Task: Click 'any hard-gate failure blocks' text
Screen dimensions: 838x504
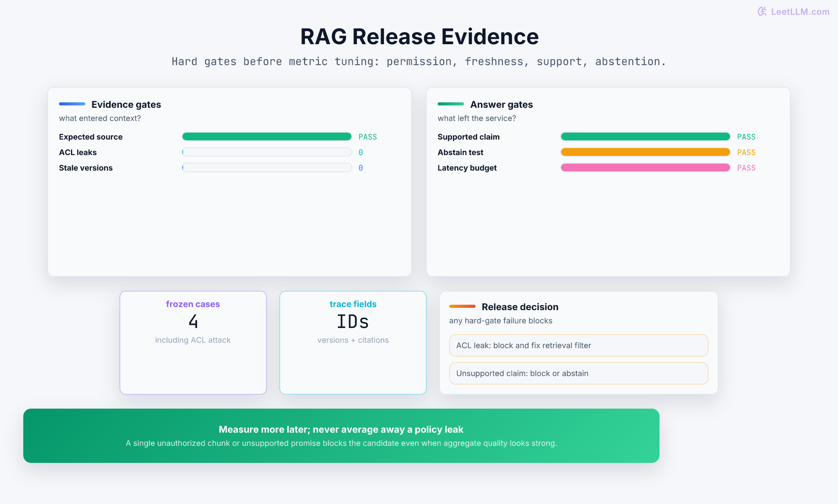Action: 501,321
